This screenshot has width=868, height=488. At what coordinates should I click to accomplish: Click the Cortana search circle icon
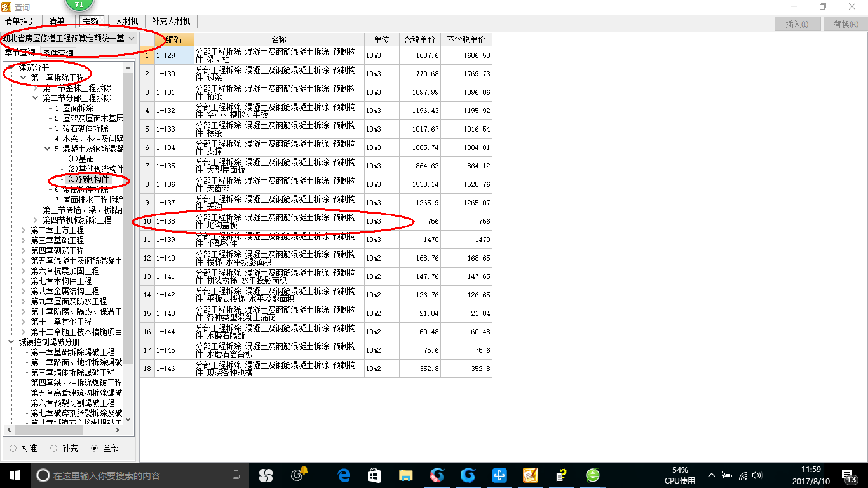pyautogui.click(x=43, y=475)
